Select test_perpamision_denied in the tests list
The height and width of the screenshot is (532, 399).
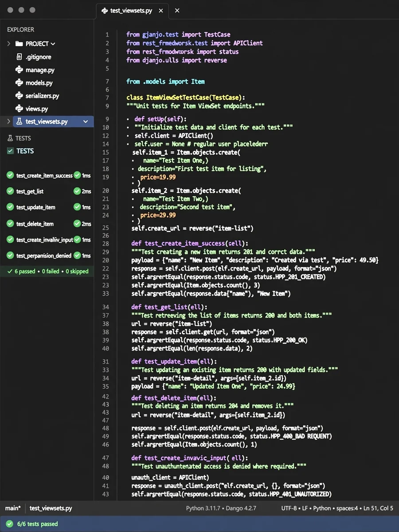click(x=44, y=256)
